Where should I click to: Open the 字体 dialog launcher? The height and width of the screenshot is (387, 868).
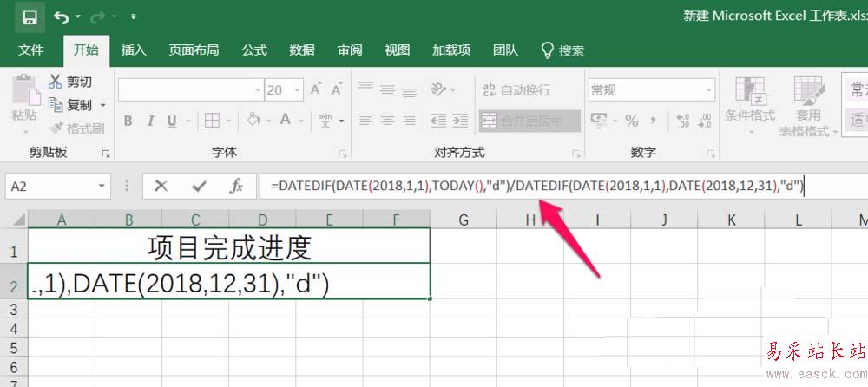[343, 154]
